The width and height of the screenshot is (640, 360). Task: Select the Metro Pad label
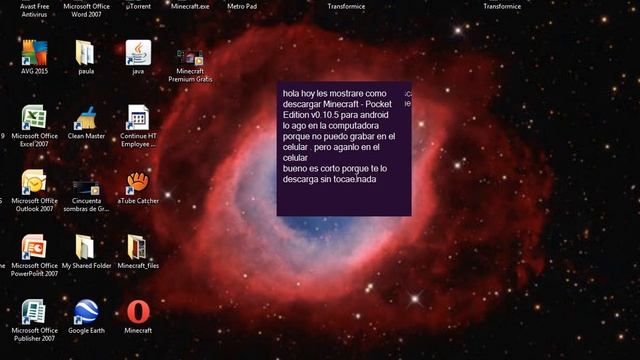pos(242,7)
